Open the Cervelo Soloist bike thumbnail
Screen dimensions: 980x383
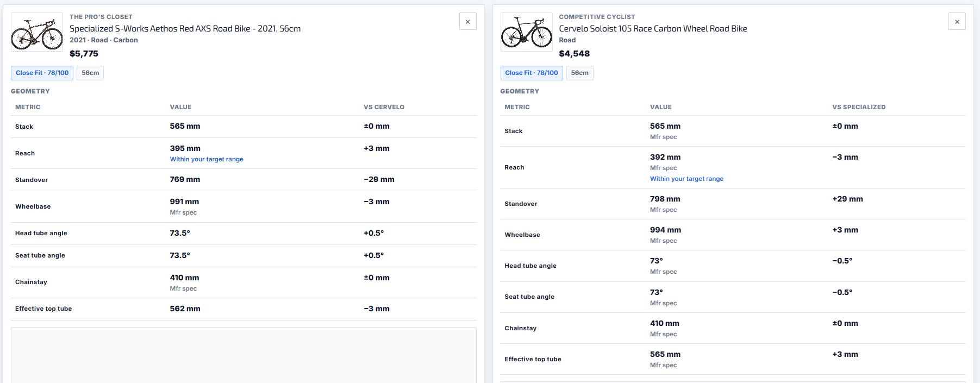(x=526, y=32)
